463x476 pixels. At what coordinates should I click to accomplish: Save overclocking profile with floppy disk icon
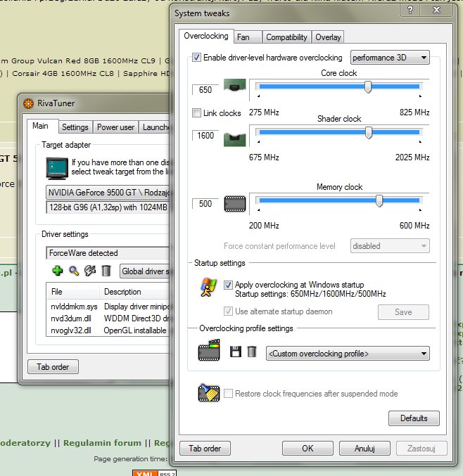(x=236, y=352)
